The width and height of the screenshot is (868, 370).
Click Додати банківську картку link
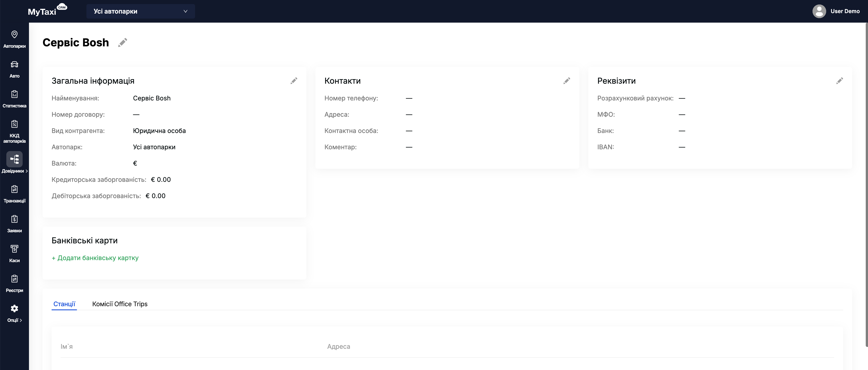click(x=95, y=258)
